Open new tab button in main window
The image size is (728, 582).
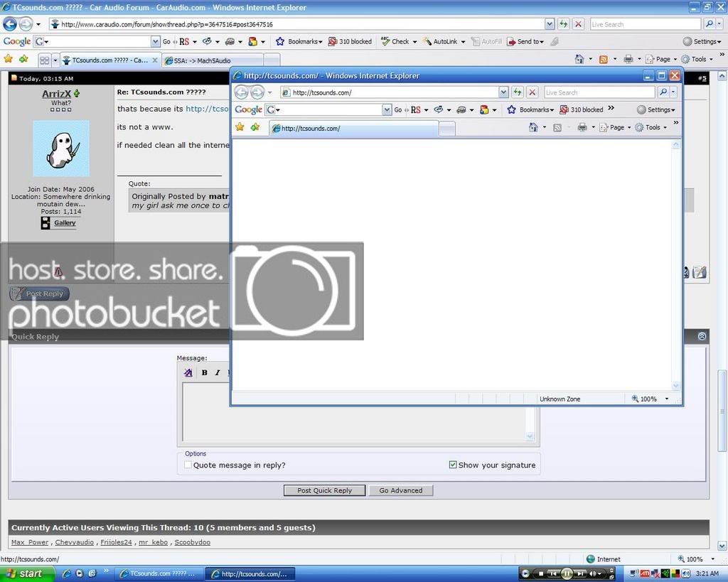click(272, 60)
